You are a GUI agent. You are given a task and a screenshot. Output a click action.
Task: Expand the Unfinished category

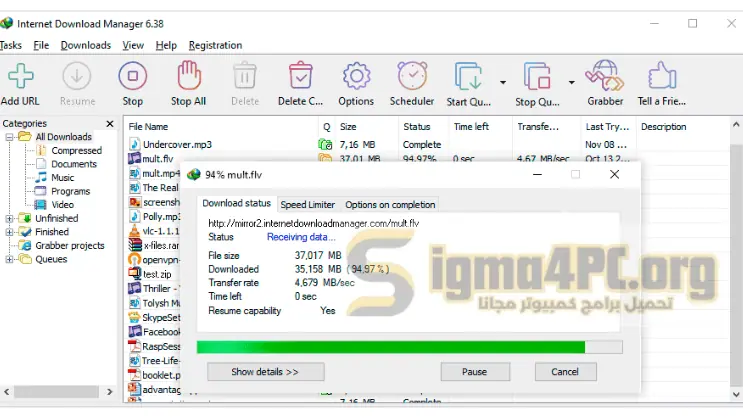coord(9,218)
